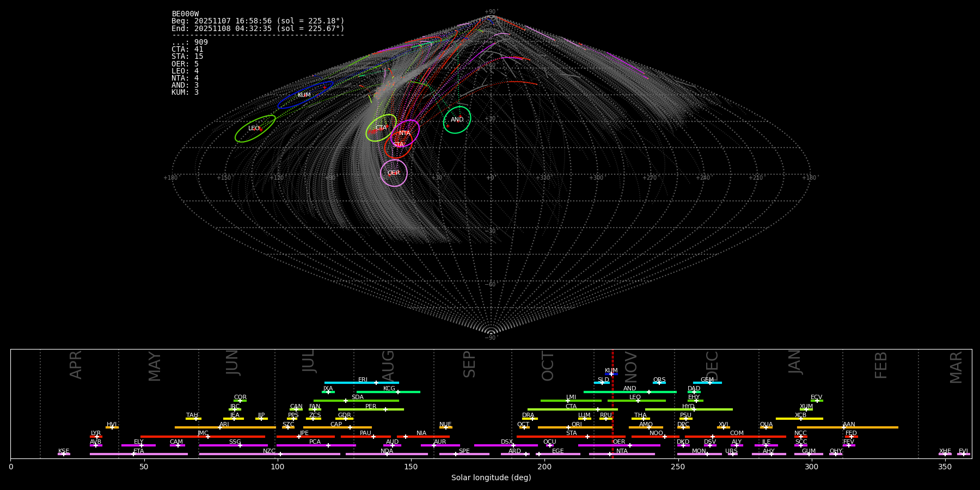Click the APR month label in timeline
Screen dimensions: 980x490
tap(76, 365)
